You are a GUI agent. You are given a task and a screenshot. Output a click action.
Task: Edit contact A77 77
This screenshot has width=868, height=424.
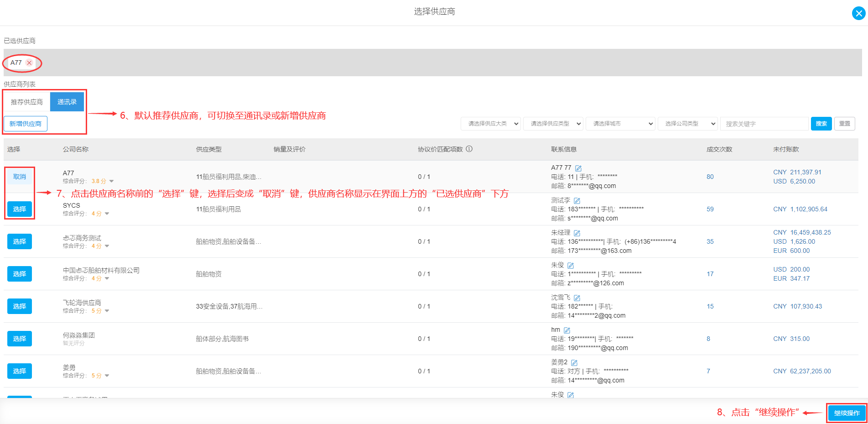(578, 168)
